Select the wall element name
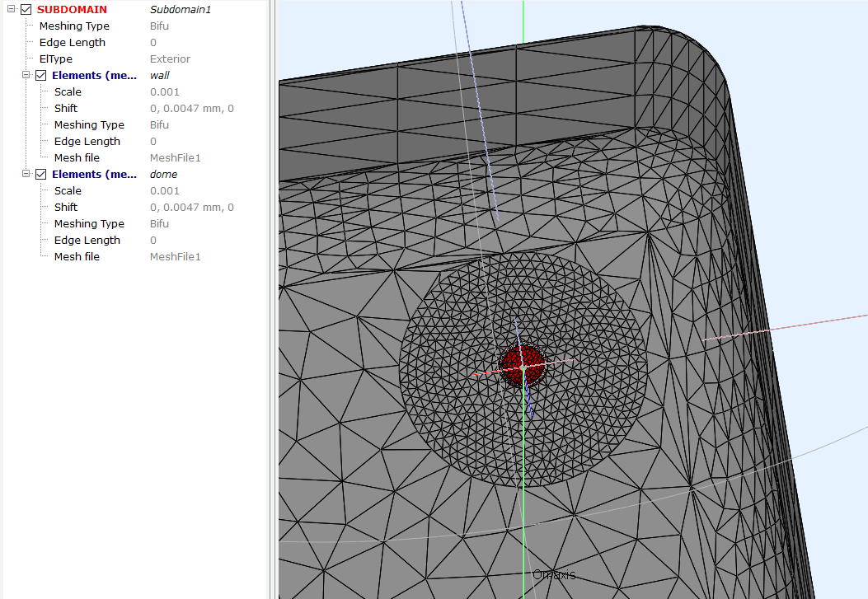 [x=159, y=75]
